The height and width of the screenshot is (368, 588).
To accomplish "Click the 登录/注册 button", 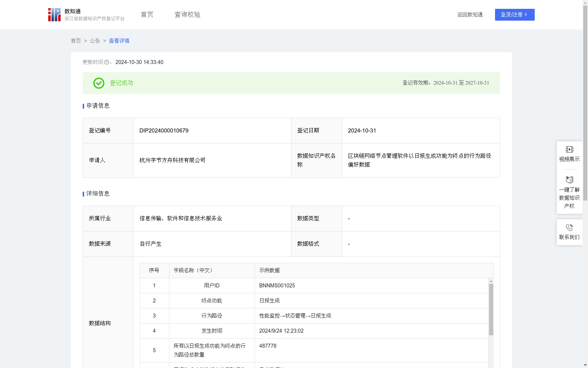I will point(514,15).
